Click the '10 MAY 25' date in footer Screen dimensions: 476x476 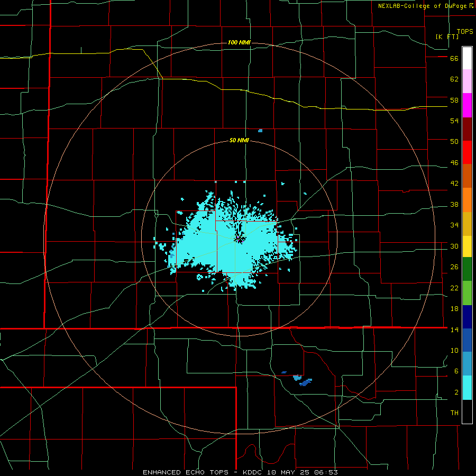pyautogui.click(x=289, y=472)
